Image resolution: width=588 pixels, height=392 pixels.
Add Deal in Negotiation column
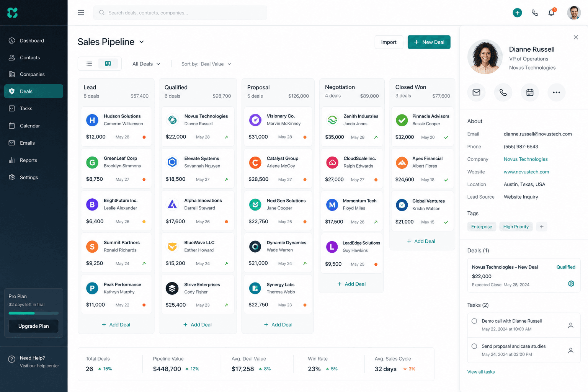pyautogui.click(x=351, y=284)
